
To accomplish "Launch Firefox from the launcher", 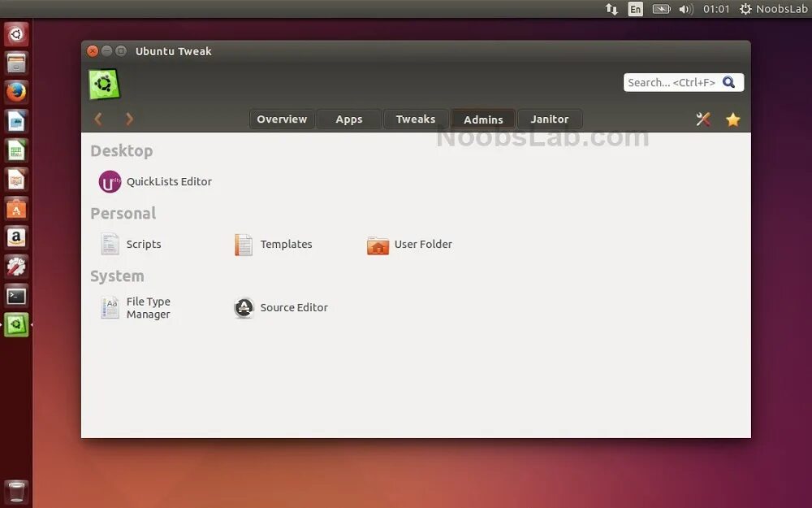I will click(16, 93).
